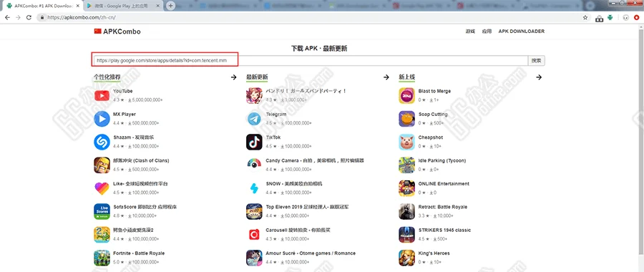Open the YouTube app icon
The width and height of the screenshot is (644, 272).
click(x=102, y=96)
